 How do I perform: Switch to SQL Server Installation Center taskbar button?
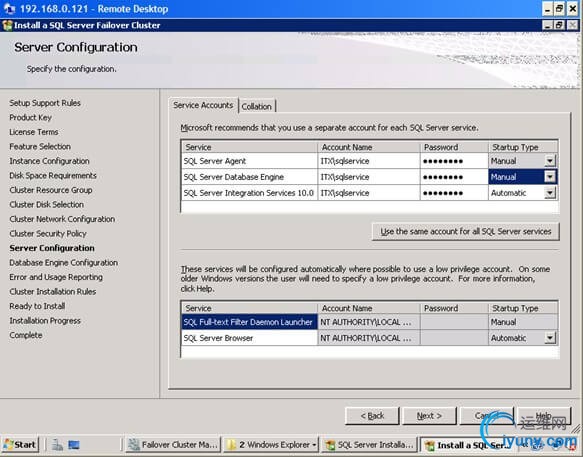tap(369, 445)
